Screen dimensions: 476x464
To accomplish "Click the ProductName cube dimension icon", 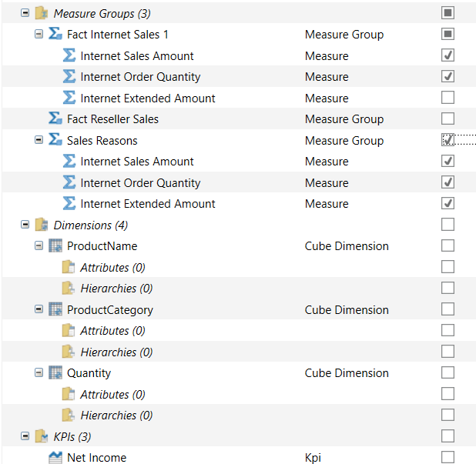I will [55, 246].
